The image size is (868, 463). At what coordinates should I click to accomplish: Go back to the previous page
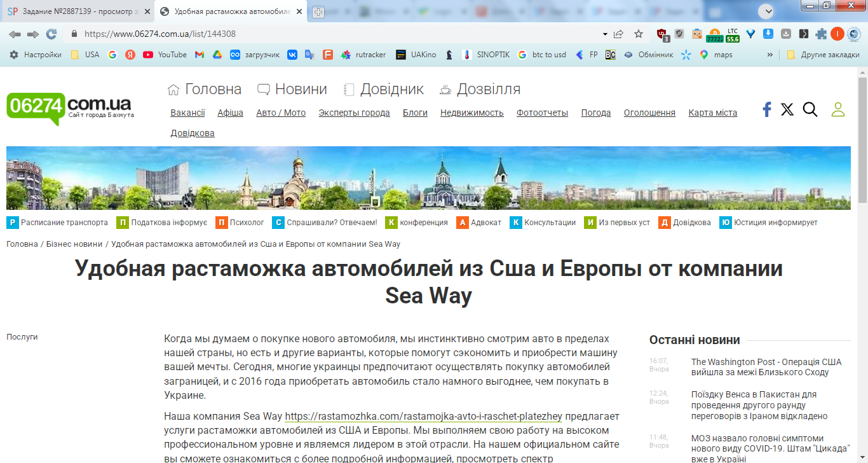tap(15, 34)
